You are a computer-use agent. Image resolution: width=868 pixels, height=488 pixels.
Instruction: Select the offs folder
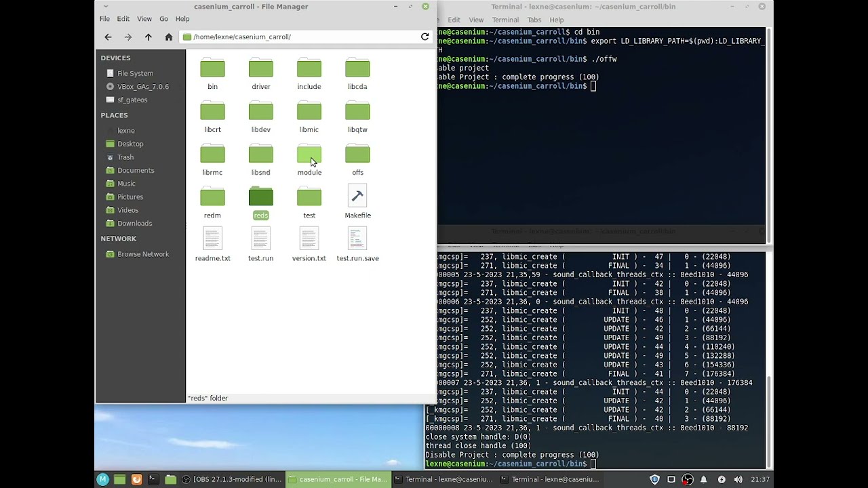(357, 160)
